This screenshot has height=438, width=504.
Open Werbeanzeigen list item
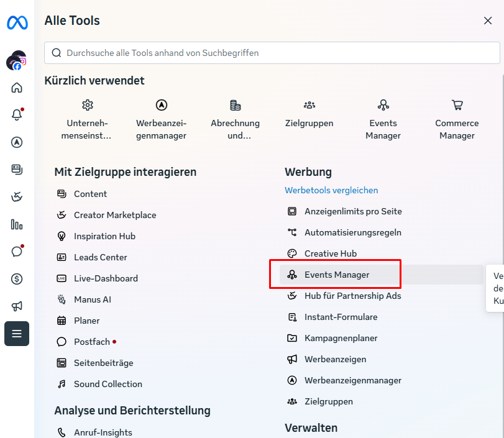tap(327, 359)
